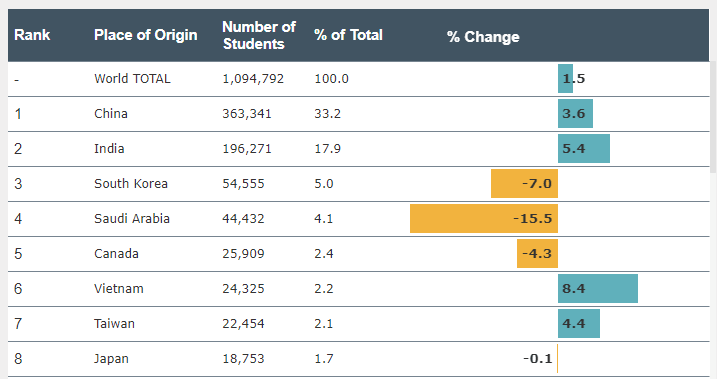Click the Japan -0.1 change value
Image resolution: width=717 pixels, height=379 pixels.
[538, 358]
